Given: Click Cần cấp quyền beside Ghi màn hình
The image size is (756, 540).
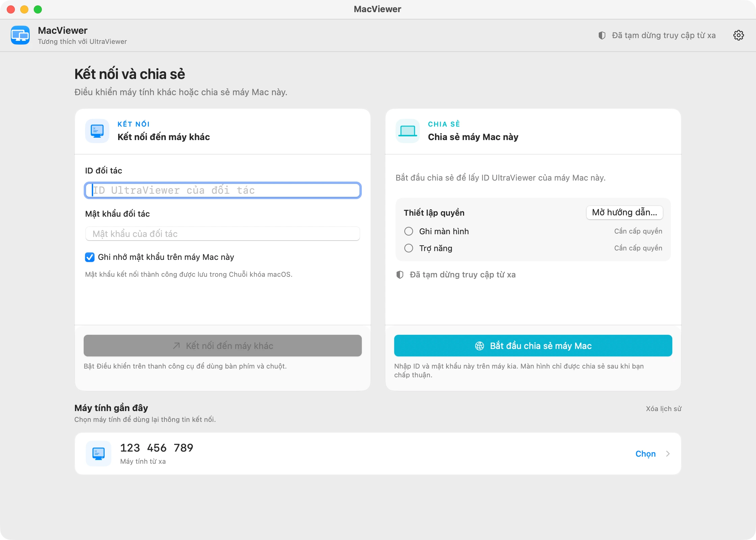Looking at the screenshot, I should click(x=638, y=231).
